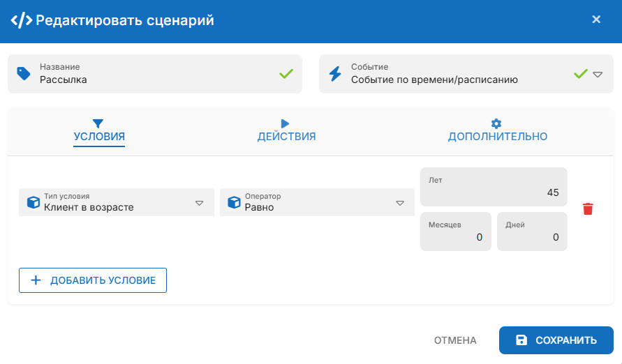Click the code brackets icon in header
The image size is (622, 364).
(21, 20)
